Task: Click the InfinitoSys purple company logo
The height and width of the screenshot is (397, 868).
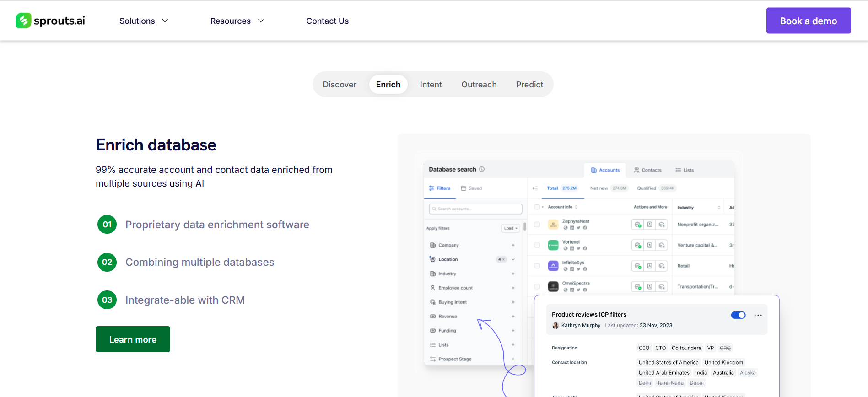Action: click(553, 266)
